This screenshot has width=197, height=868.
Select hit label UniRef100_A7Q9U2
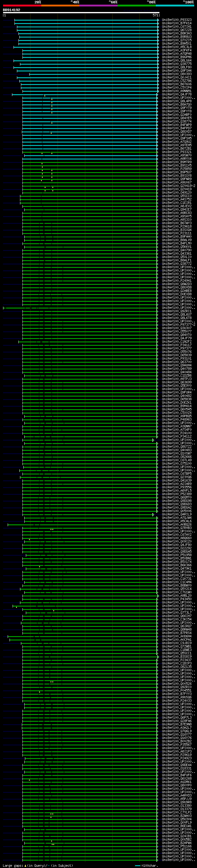[177, 142]
